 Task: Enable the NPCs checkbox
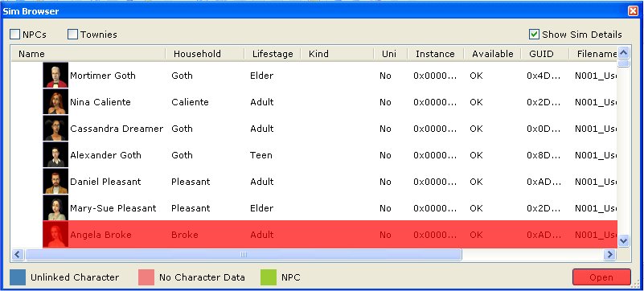[x=14, y=35]
